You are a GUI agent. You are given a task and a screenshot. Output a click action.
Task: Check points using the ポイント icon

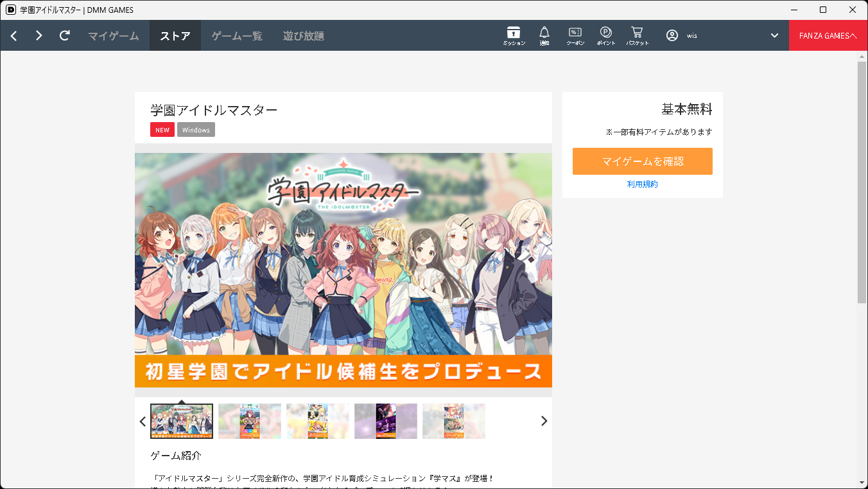click(605, 35)
